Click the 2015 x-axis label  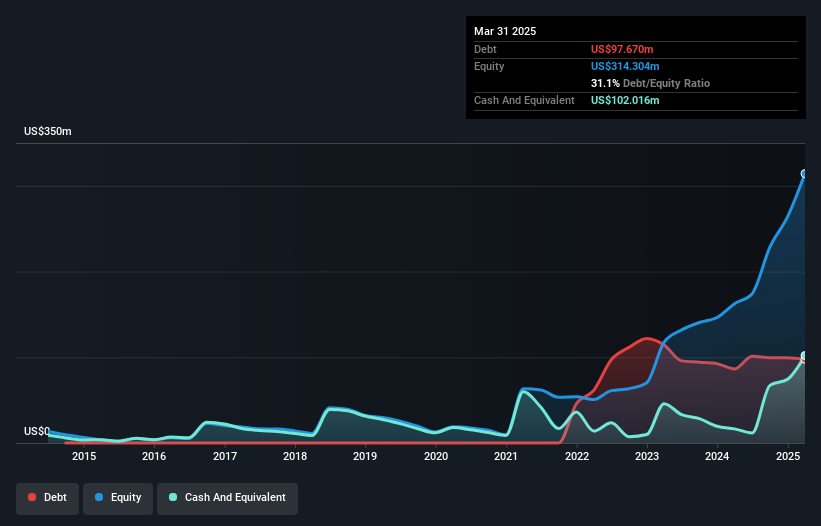pyautogui.click(x=84, y=456)
